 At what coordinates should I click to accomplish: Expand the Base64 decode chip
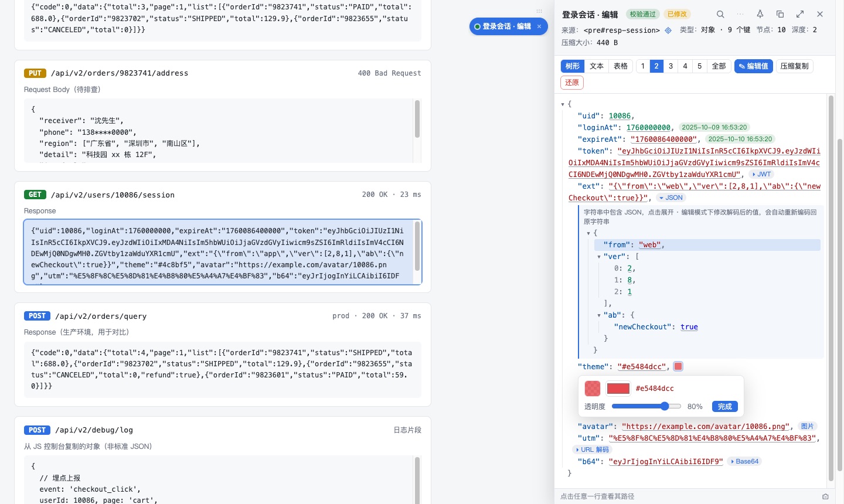[x=744, y=461]
